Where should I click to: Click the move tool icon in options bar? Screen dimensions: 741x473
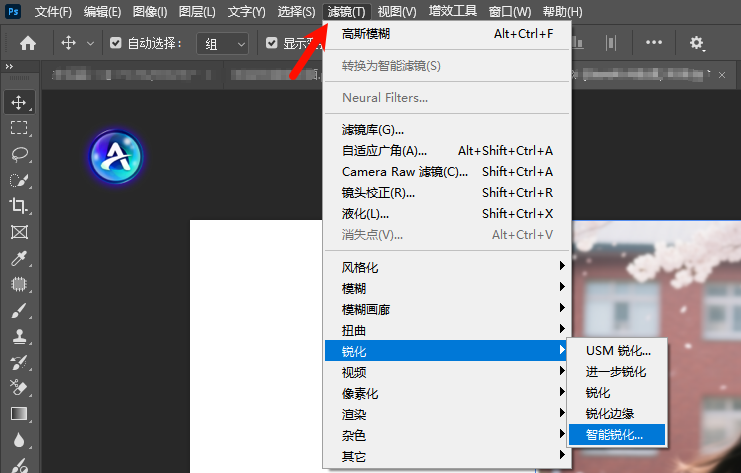point(69,43)
